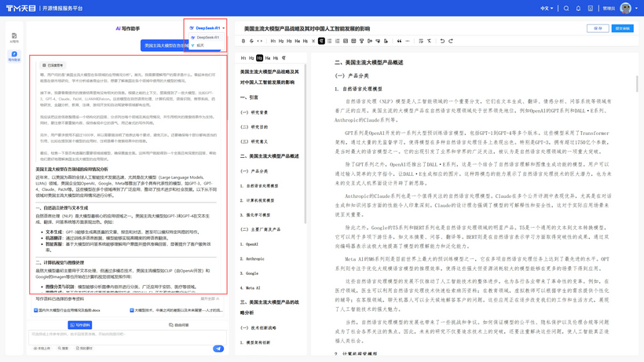Go to outline item (二) 研究目的

(254, 127)
